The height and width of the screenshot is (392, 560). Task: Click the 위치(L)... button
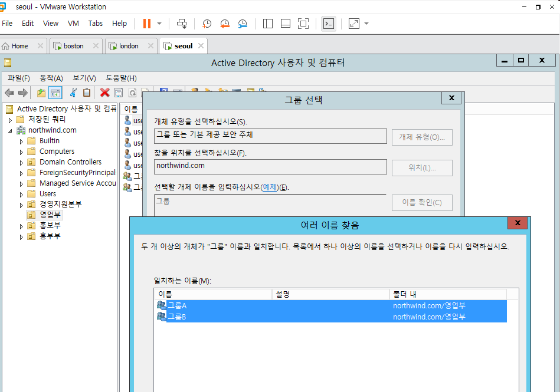point(422,167)
